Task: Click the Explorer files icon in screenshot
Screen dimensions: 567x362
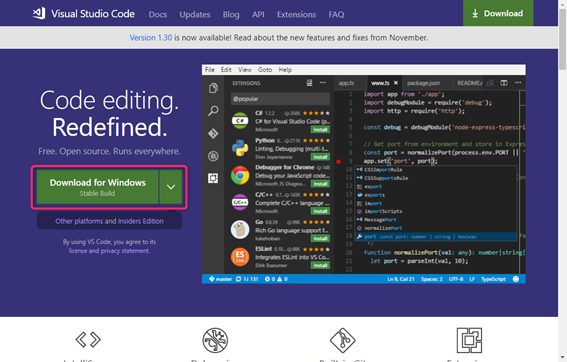Action: (x=213, y=88)
